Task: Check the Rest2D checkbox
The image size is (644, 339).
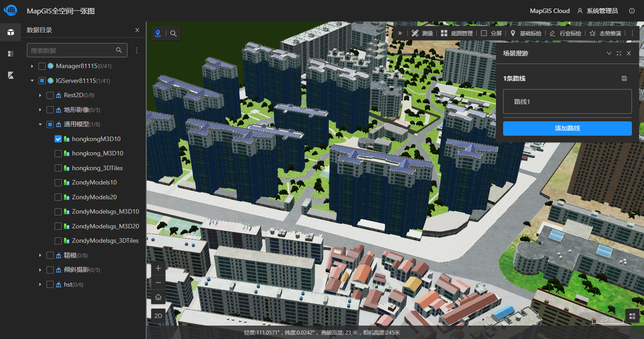Action: click(x=50, y=95)
